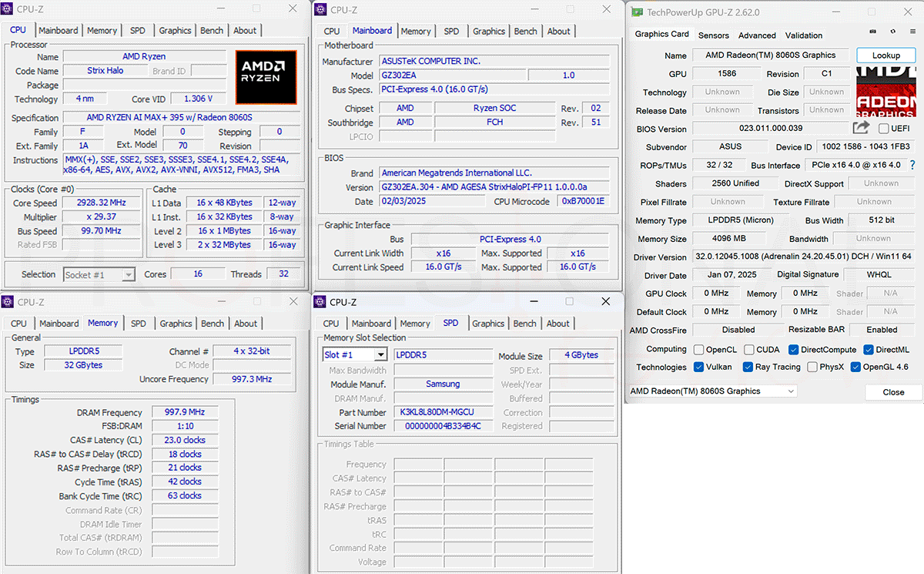Click the FSB:DRAM ratio value 1:10

coord(185,427)
